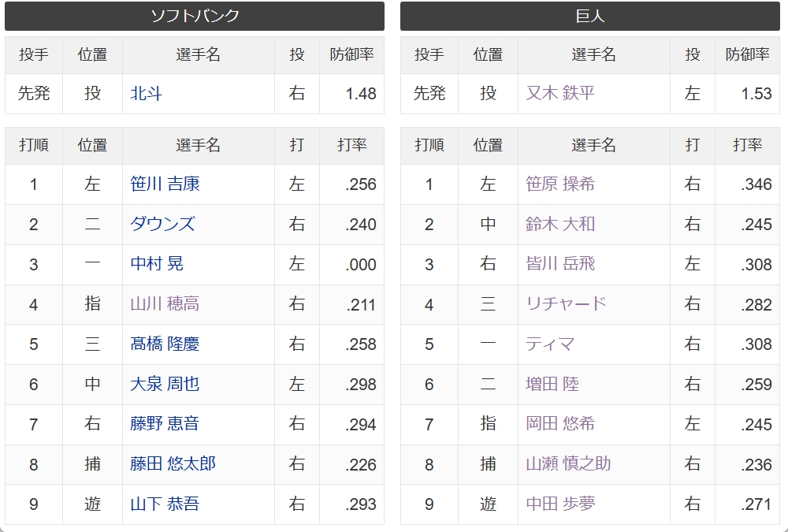Screen dimensions: 788x532
Task: Click batting average .293
Action: (361, 504)
